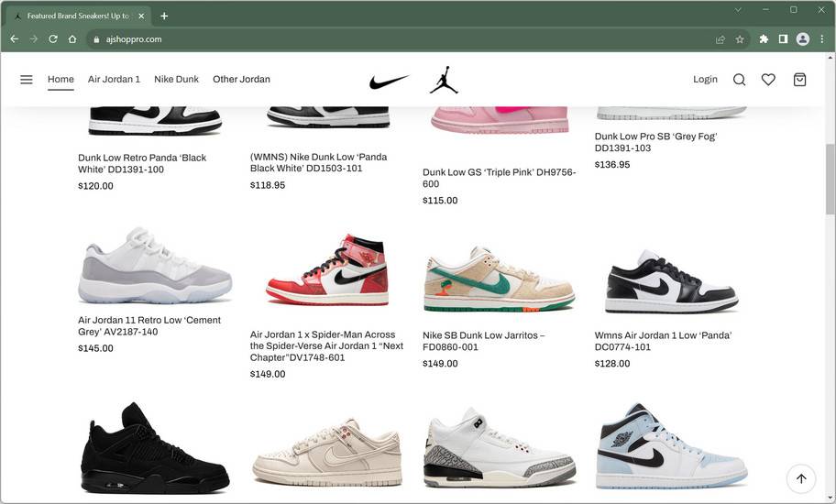Open the shopping bag cart icon
Image resolution: width=836 pixels, height=504 pixels.
[x=799, y=80]
